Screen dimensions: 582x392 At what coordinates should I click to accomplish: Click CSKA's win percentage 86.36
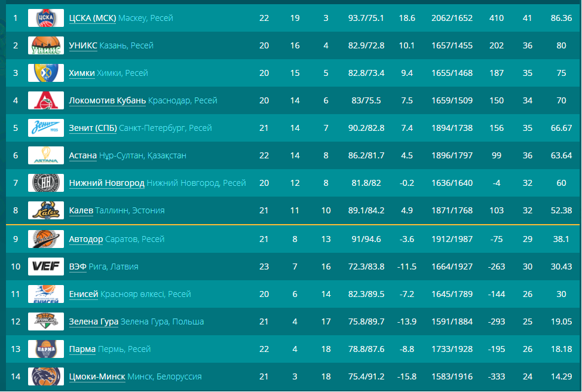[561, 18]
